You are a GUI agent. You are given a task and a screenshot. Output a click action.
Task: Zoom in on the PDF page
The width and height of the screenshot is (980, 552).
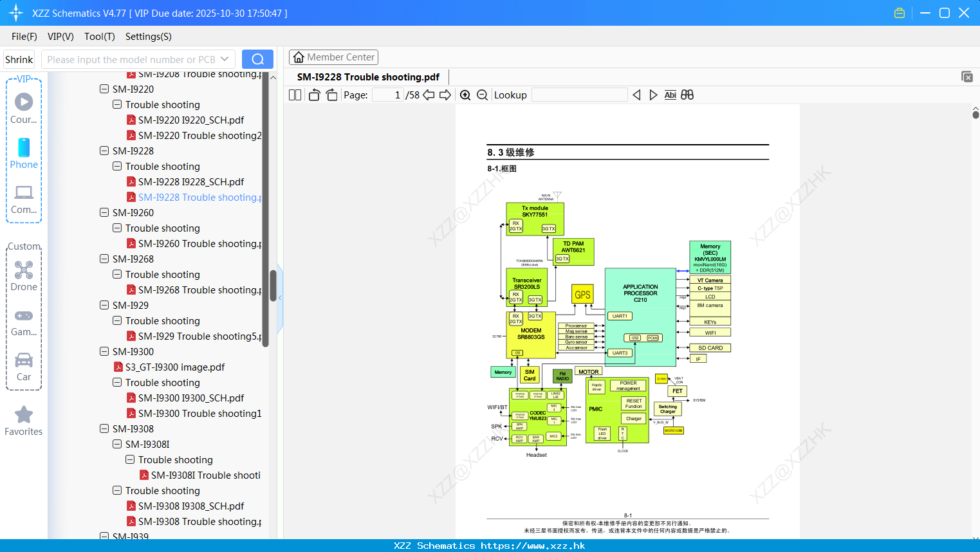coord(465,95)
